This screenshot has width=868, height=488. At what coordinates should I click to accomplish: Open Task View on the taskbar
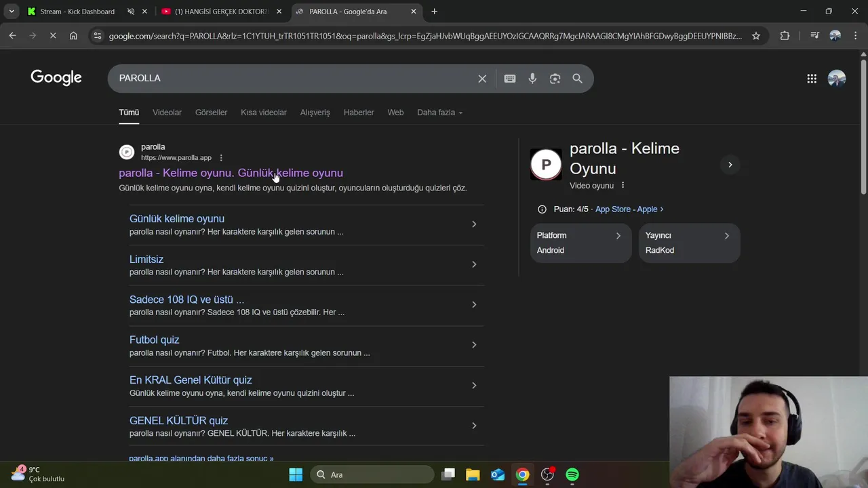[x=448, y=474]
